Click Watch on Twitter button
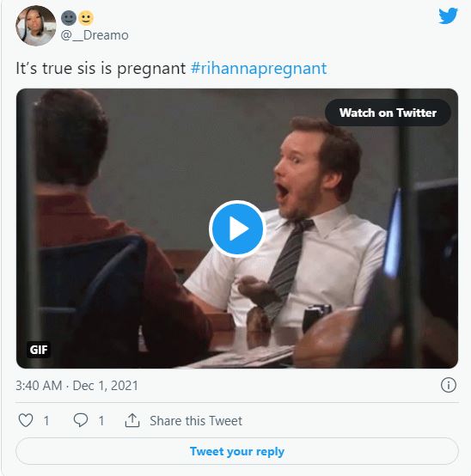471x476 pixels. (388, 113)
